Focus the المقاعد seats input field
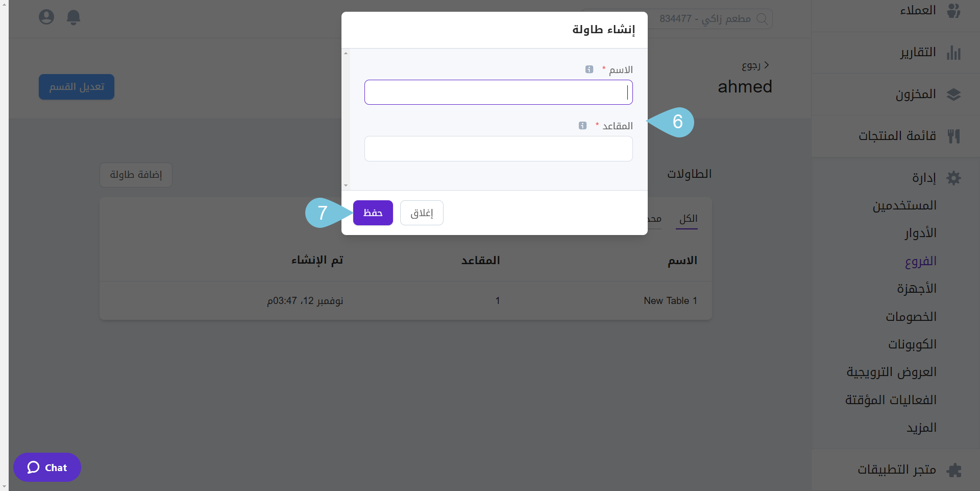Viewport: 980px width, 491px height. [x=498, y=149]
